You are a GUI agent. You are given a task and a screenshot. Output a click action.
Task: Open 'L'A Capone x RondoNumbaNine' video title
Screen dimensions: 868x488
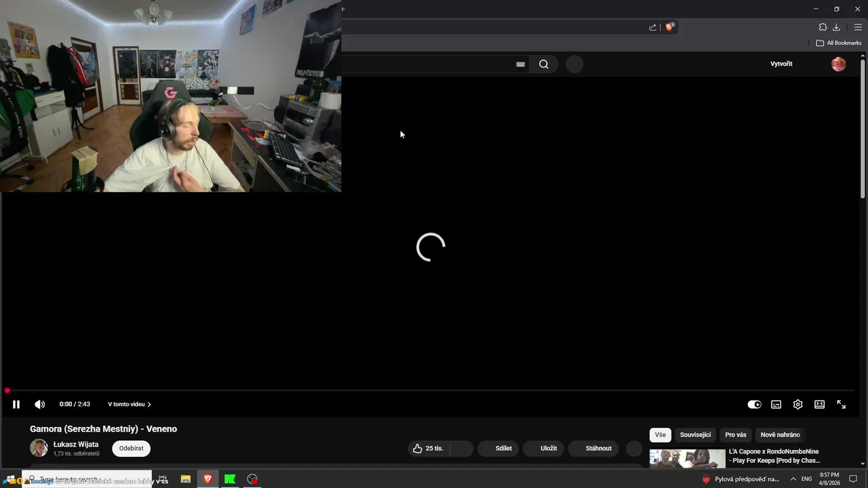pos(774,456)
